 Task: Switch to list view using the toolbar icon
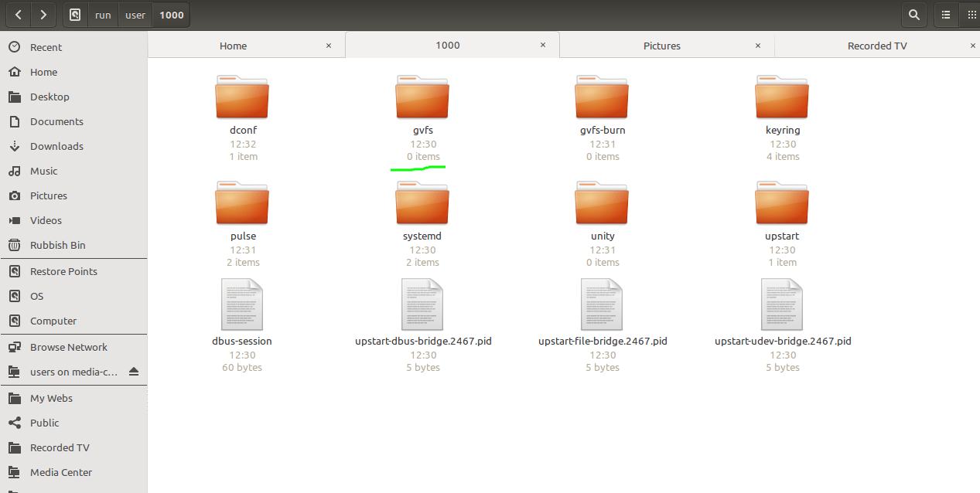[945, 15]
